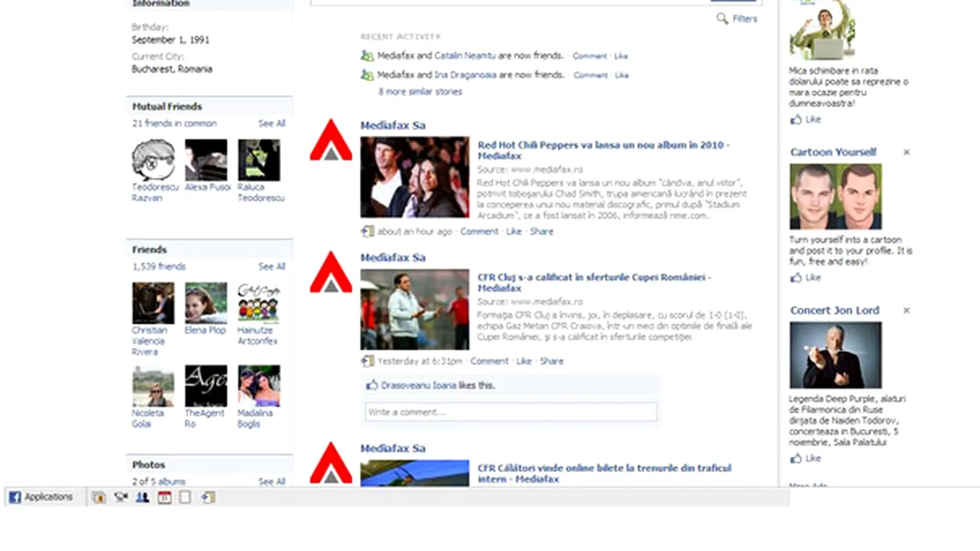
Task: Open the video app icon in bottom bar
Action: point(121,497)
